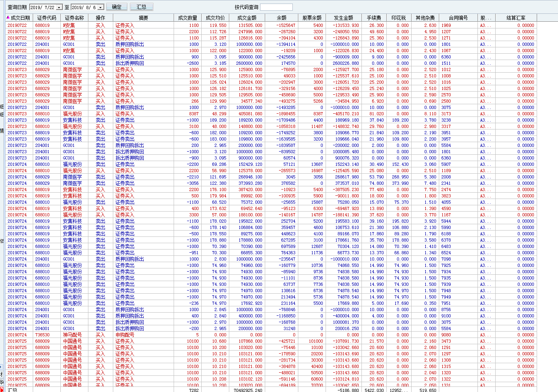Select the row with contract number 1207
The width and height of the screenshot is (558, 392).
(271, 32)
